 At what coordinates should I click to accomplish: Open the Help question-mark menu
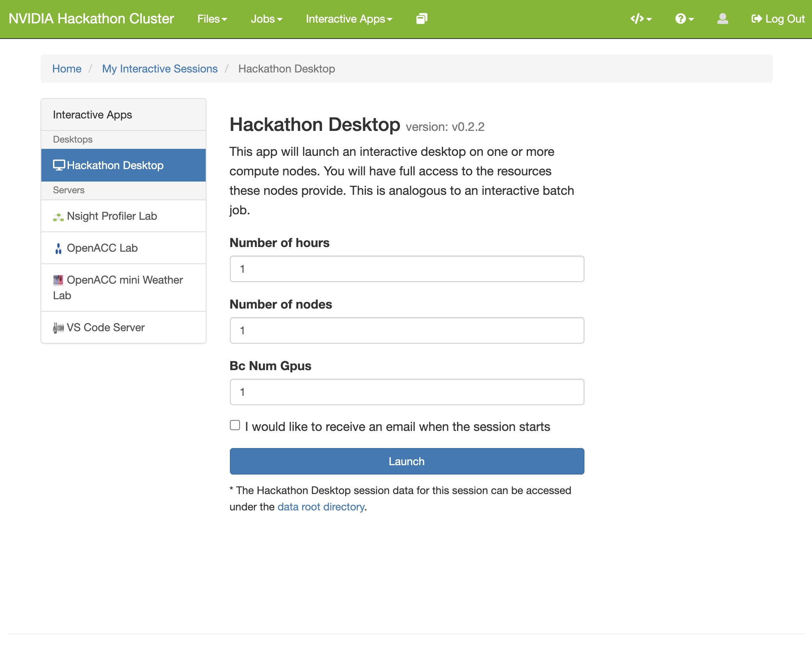[685, 19]
